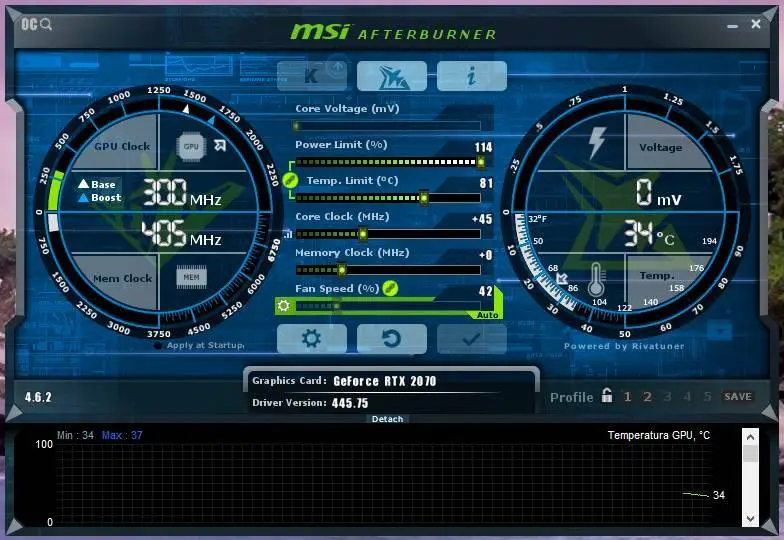
Task: Open the information i button
Action: pos(472,76)
